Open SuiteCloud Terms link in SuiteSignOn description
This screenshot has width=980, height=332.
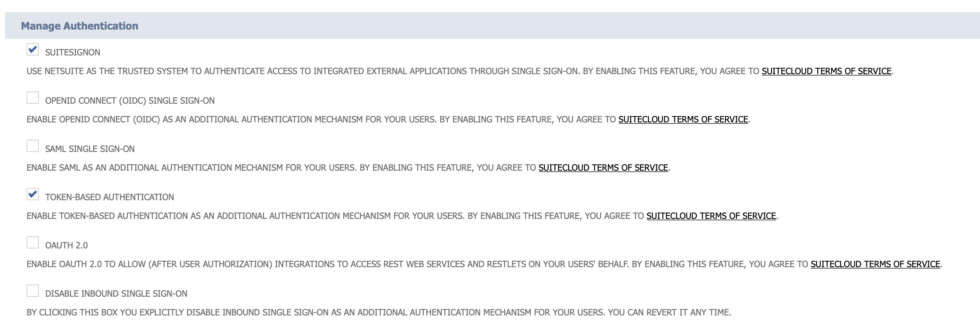(x=826, y=71)
